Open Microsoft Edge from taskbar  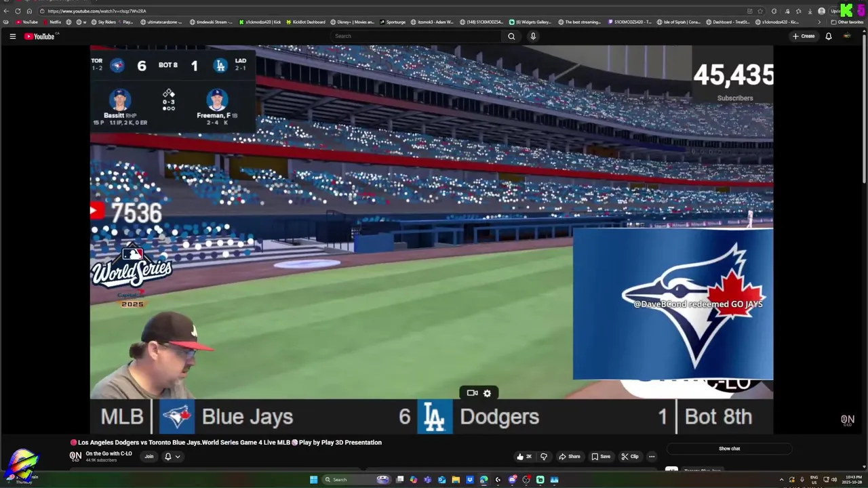point(484,479)
